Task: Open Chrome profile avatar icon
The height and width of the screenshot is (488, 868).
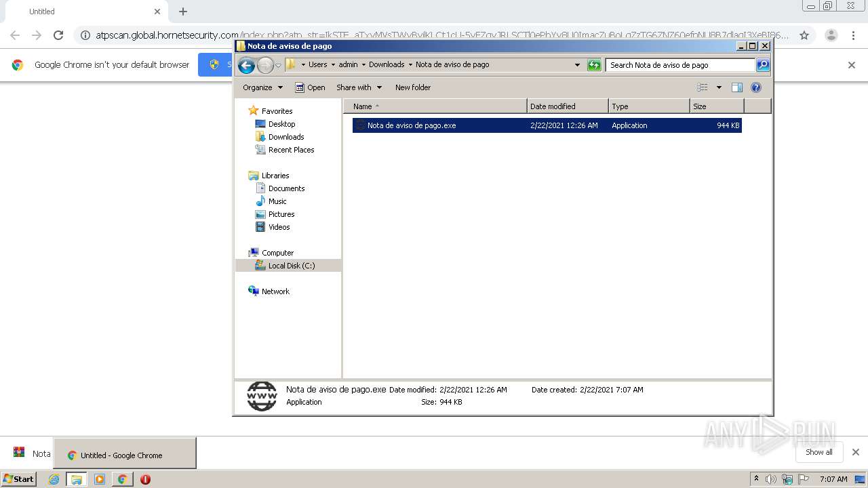Action: coord(831,35)
